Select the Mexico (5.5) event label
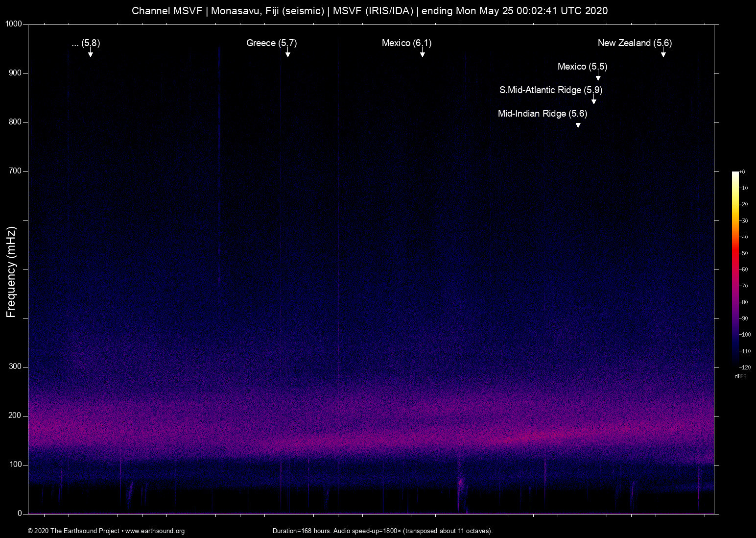 pyautogui.click(x=582, y=67)
